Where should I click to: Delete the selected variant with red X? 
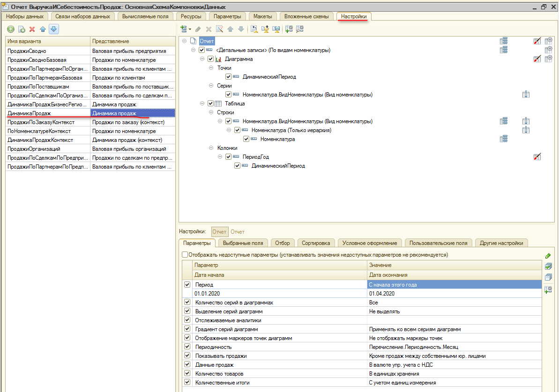[32, 29]
